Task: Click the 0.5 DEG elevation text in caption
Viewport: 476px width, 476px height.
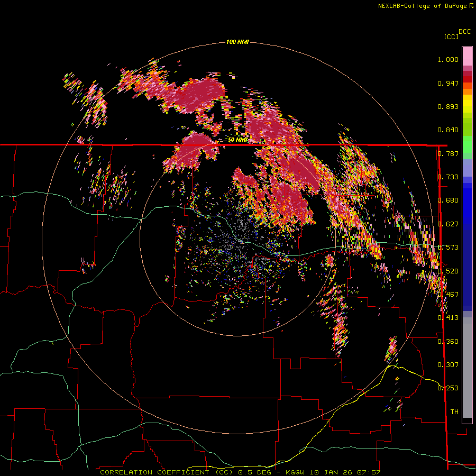Action: (255, 472)
